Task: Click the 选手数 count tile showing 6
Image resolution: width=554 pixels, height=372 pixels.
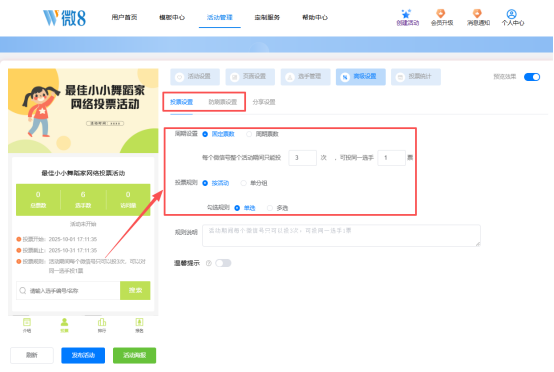Action: pos(83,200)
